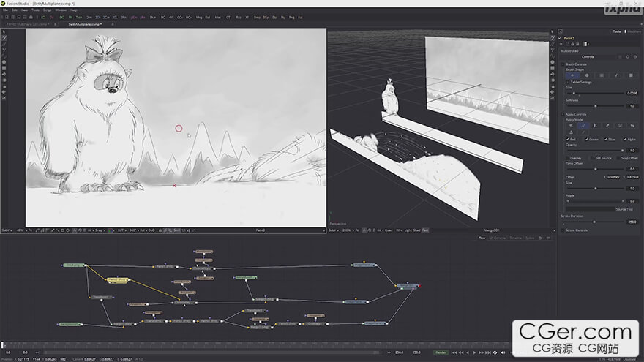Collapse the Brush Controls section
Image resolution: width=644 pixels, height=362 pixels.
pos(563,64)
